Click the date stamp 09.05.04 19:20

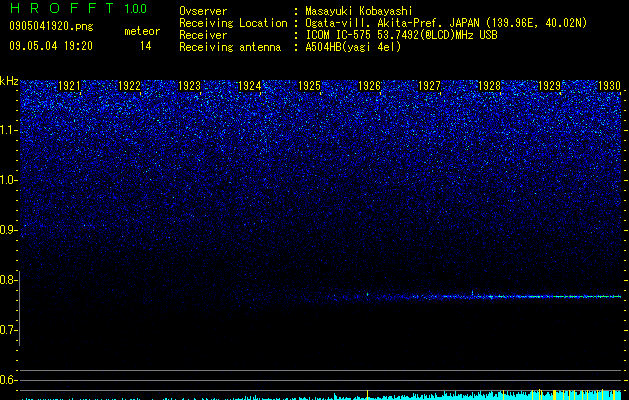[x=51, y=46]
